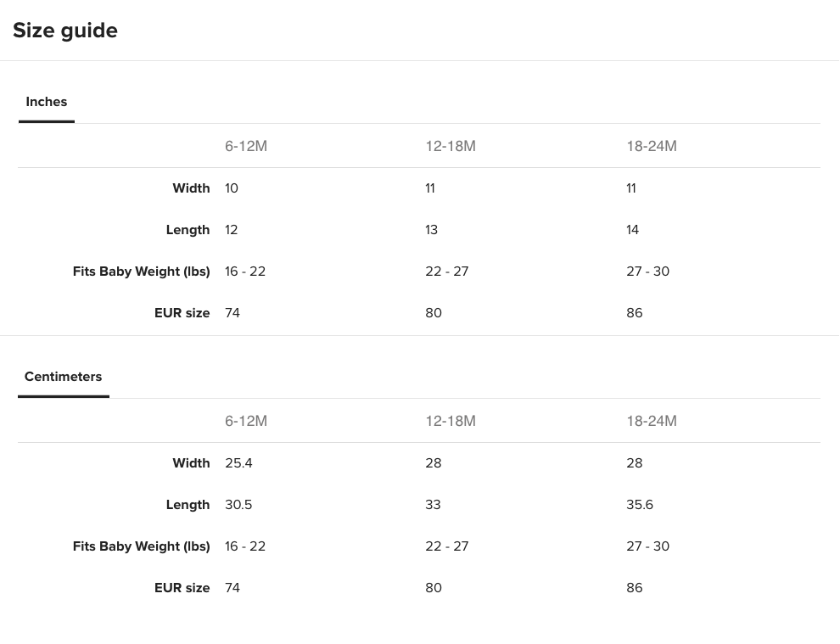
Task: Click the 35.6 length value
Action: [x=640, y=505]
